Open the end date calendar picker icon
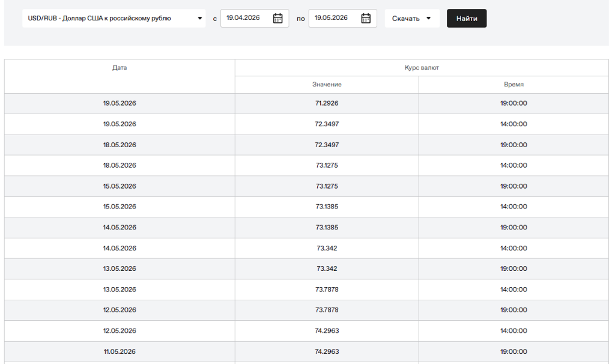 tap(366, 18)
